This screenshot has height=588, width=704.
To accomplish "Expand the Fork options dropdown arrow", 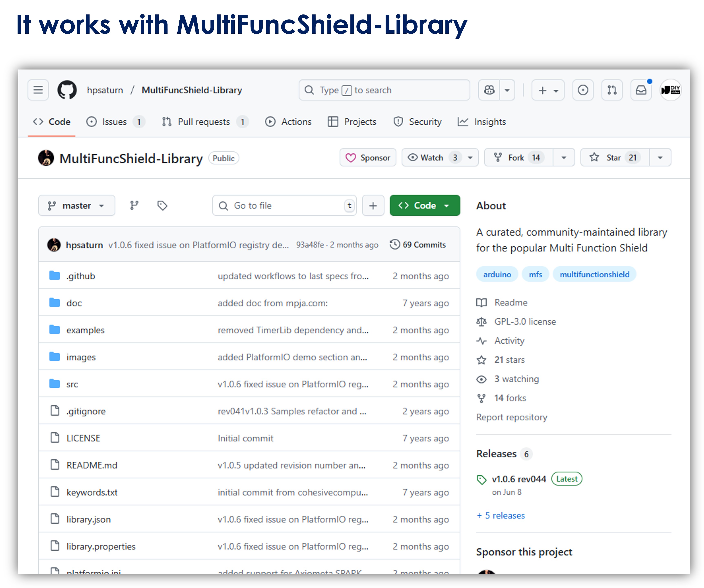I will click(x=564, y=158).
